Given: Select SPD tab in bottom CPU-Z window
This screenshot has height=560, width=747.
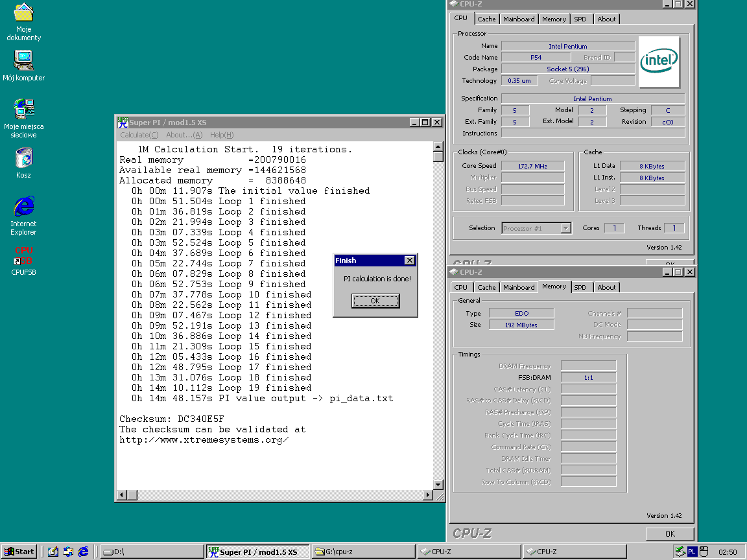Looking at the screenshot, I should [580, 287].
